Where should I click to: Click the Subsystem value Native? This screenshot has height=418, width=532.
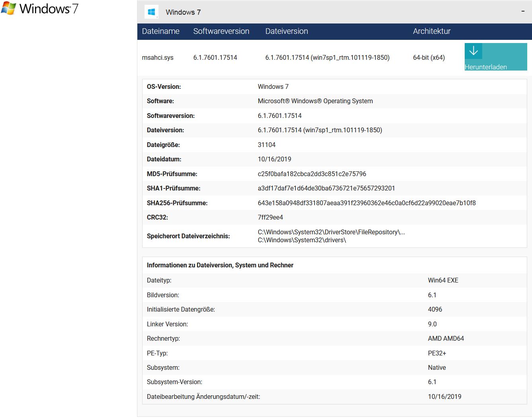437,367
